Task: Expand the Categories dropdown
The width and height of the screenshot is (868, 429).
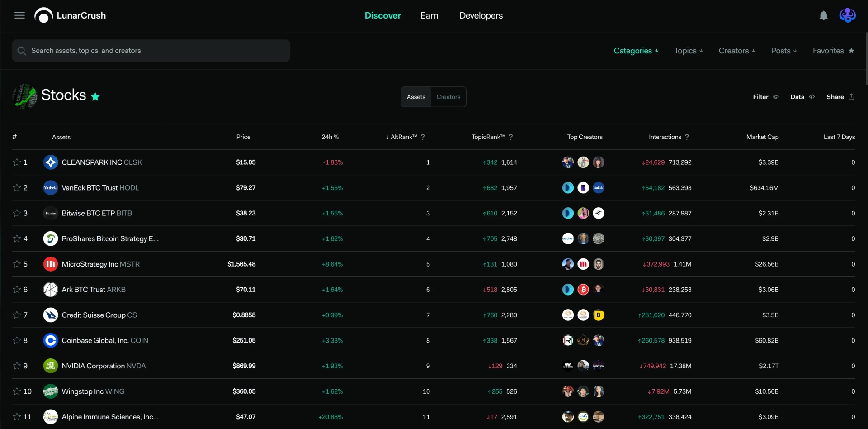Action: point(636,51)
